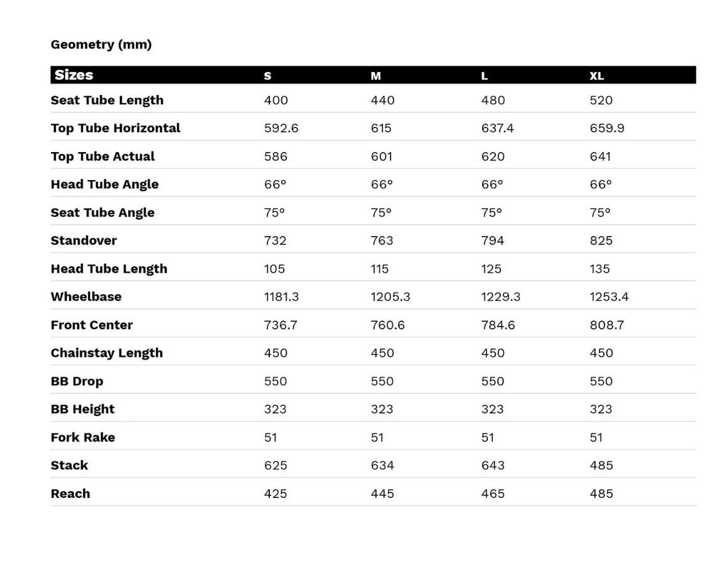This screenshot has height=583, width=728.
Task: Click the S size column header
Action: click(x=267, y=76)
